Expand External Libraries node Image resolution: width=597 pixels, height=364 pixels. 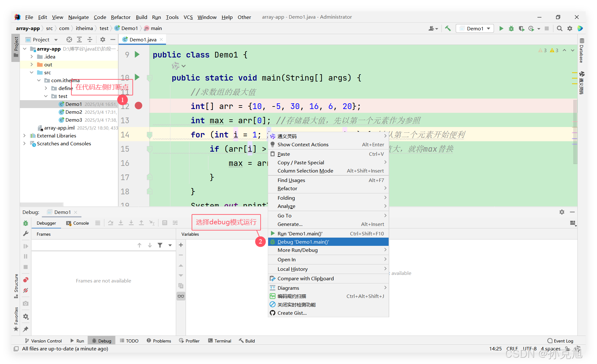(x=25, y=136)
